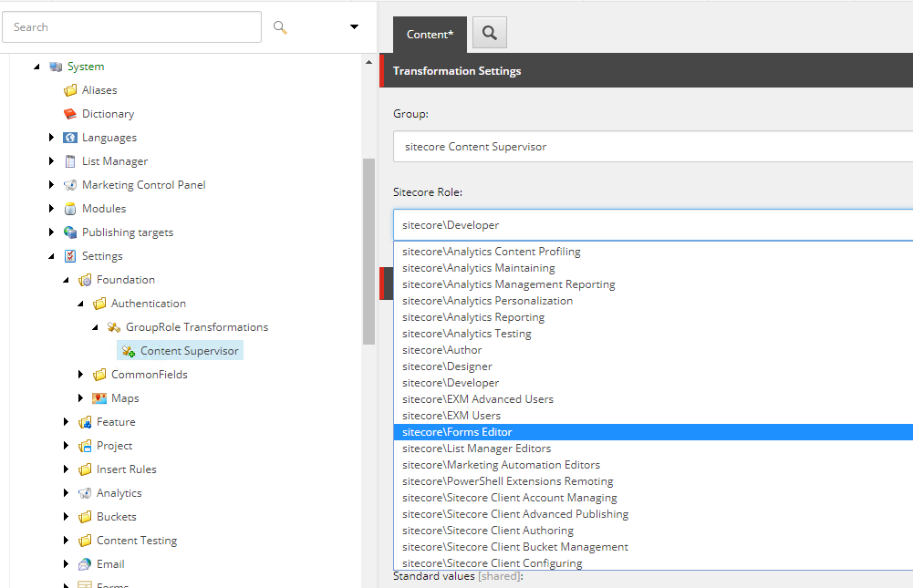Choose sitecore\PowerShell Extensions Remoting option
The height and width of the screenshot is (588, 913).
tap(653, 481)
